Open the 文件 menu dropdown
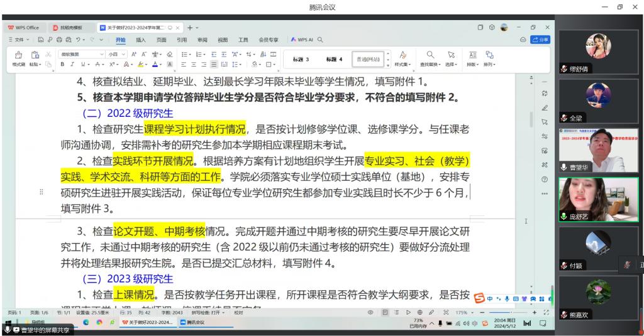 (x=19, y=40)
